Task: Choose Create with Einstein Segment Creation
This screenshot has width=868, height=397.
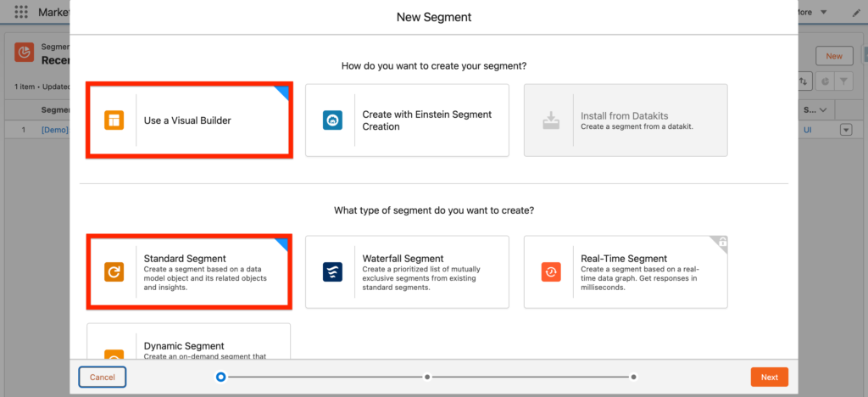Action: (407, 120)
